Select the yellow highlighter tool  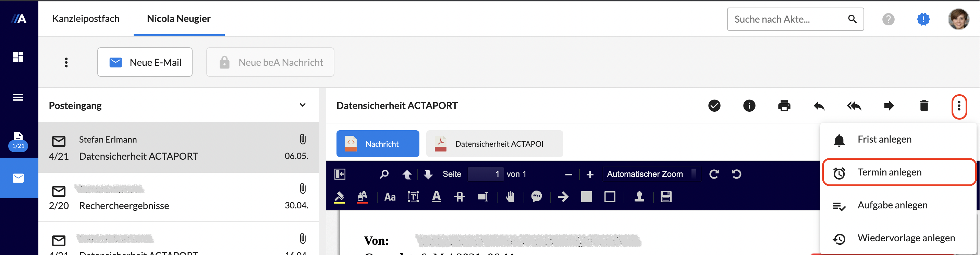coord(339,197)
